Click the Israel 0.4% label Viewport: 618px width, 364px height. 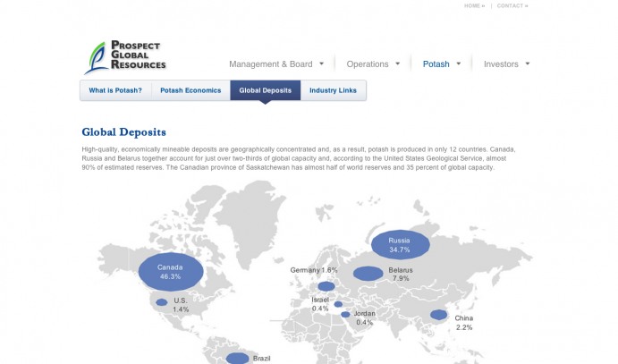(320, 304)
